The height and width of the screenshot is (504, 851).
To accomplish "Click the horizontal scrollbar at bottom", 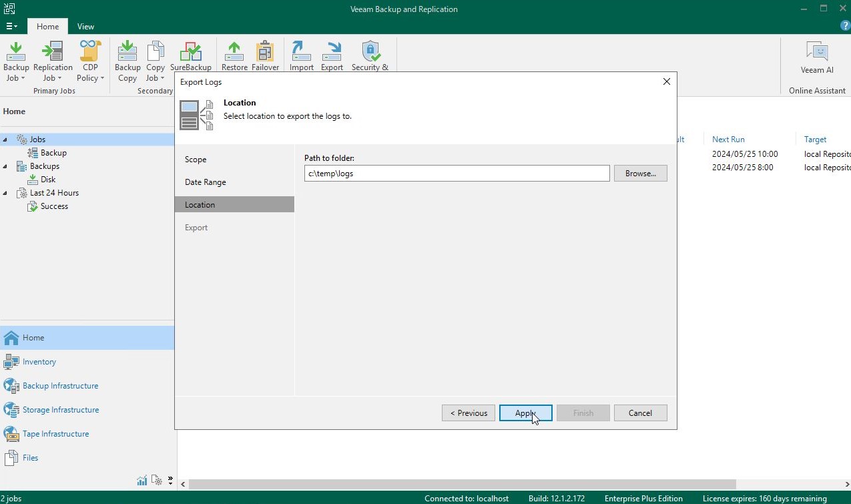I will point(463,484).
